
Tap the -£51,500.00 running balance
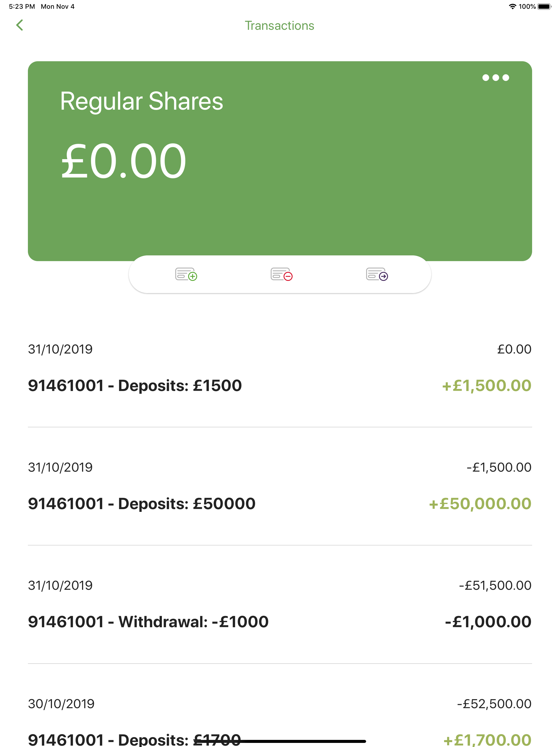click(495, 586)
